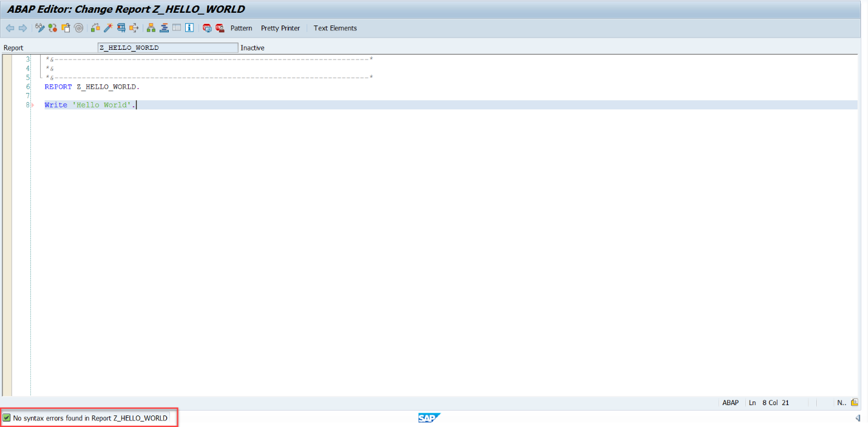868x427 pixels.
Task: Click the document icon in the status bar
Action: point(854,402)
